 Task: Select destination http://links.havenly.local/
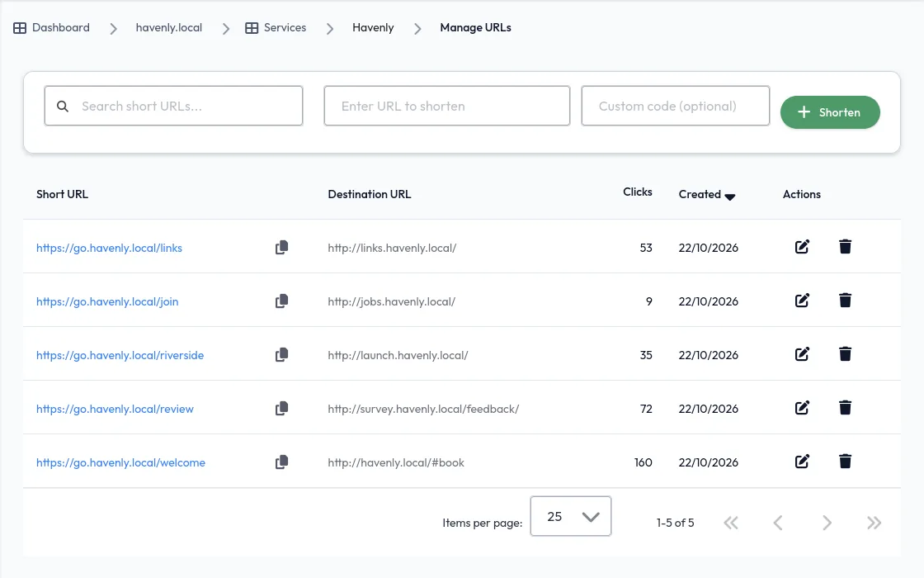click(392, 248)
